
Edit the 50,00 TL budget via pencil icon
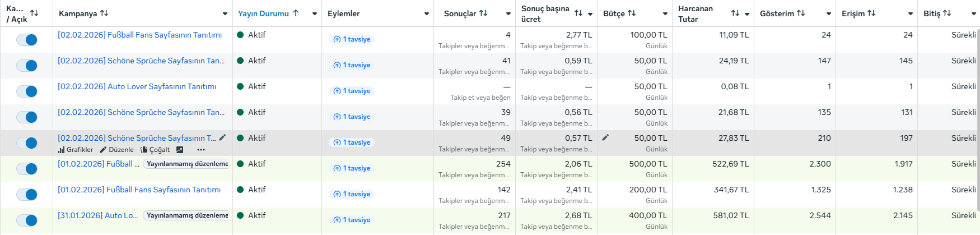click(x=605, y=137)
